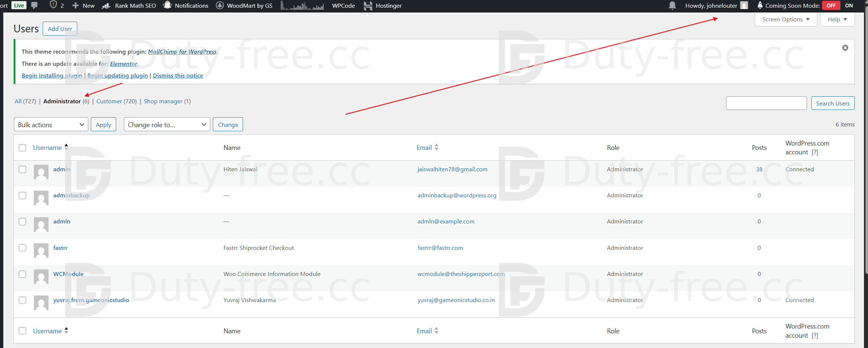The width and height of the screenshot is (868, 348).
Task: Dismiss the plugin notice with X icon
Action: (x=845, y=48)
